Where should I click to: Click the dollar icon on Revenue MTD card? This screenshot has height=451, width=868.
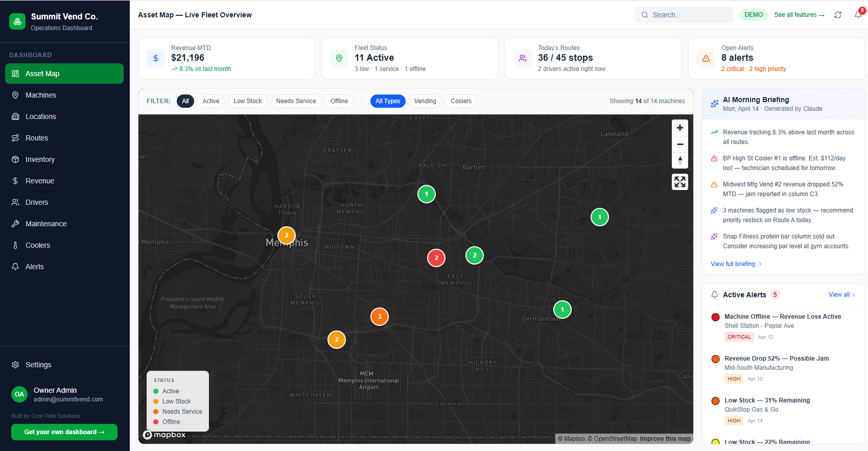point(156,58)
